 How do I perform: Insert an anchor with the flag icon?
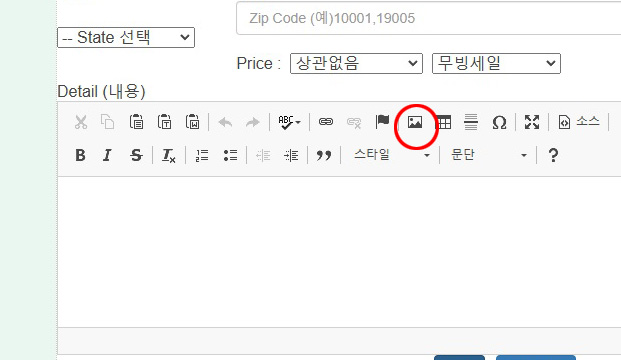coord(382,122)
